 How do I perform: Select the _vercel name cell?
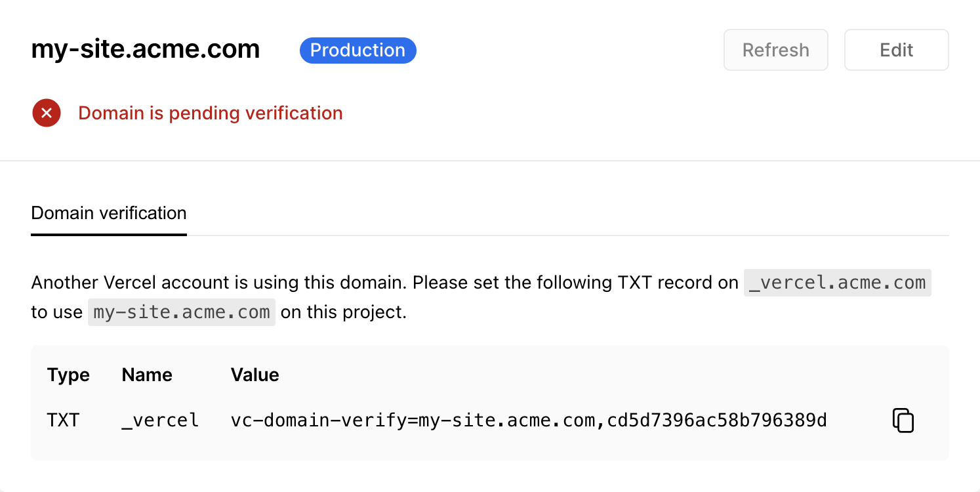coord(160,420)
